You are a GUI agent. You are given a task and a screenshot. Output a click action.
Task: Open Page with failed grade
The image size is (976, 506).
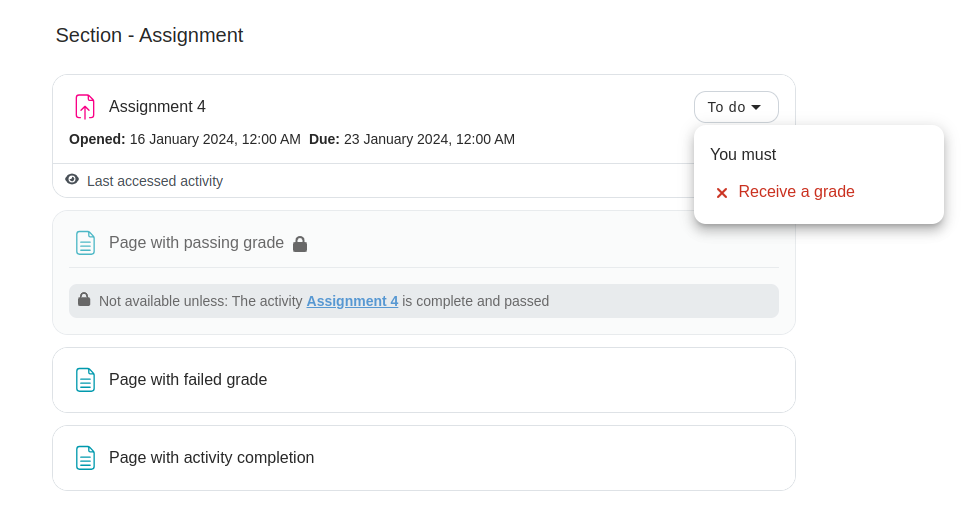click(x=188, y=380)
